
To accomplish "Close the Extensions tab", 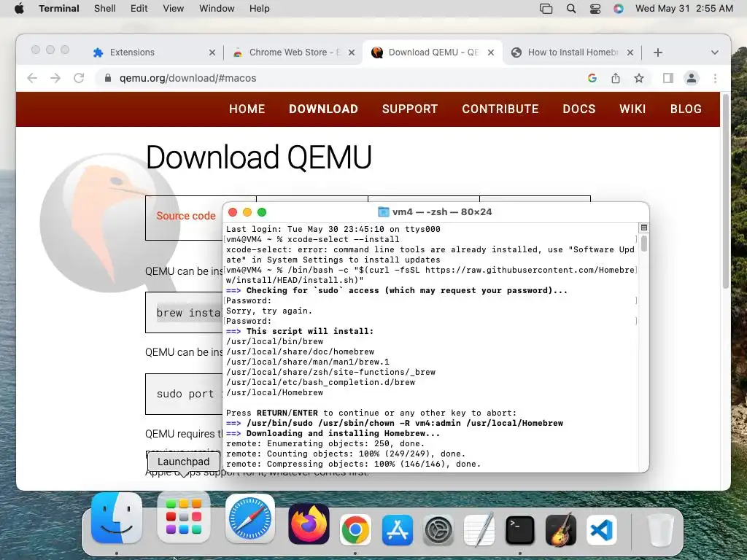I will point(212,52).
